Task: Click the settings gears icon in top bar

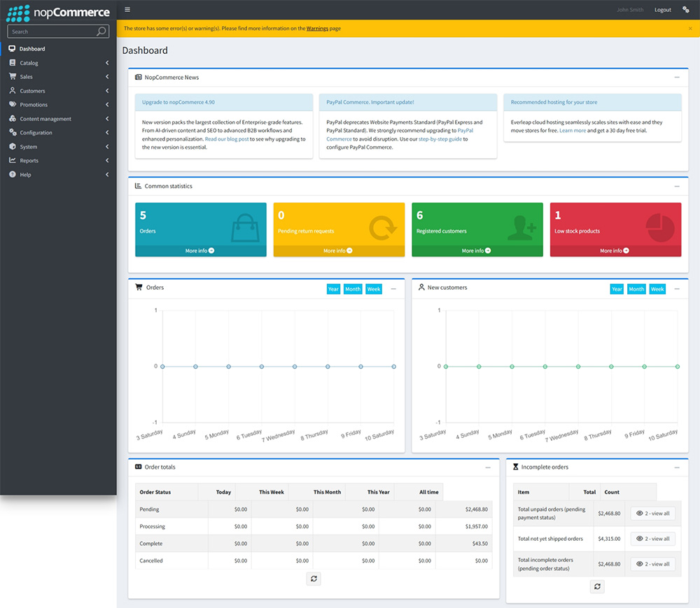Action: pyautogui.click(x=685, y=10)
